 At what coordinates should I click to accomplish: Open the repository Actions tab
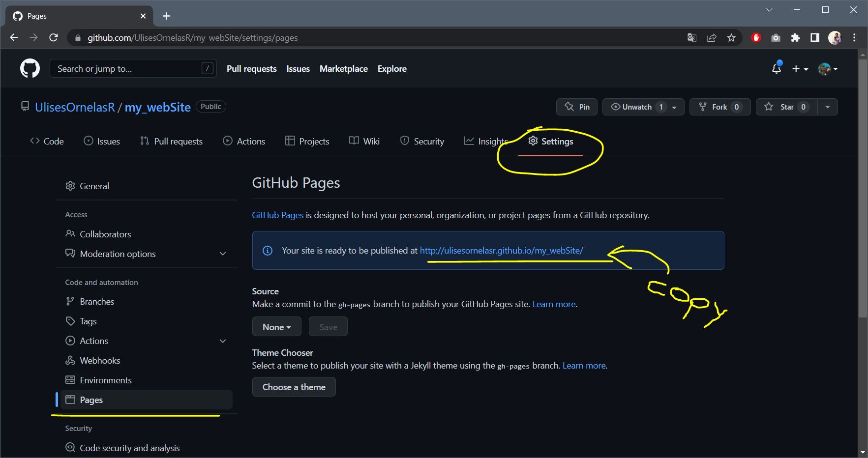click(244, 141)
